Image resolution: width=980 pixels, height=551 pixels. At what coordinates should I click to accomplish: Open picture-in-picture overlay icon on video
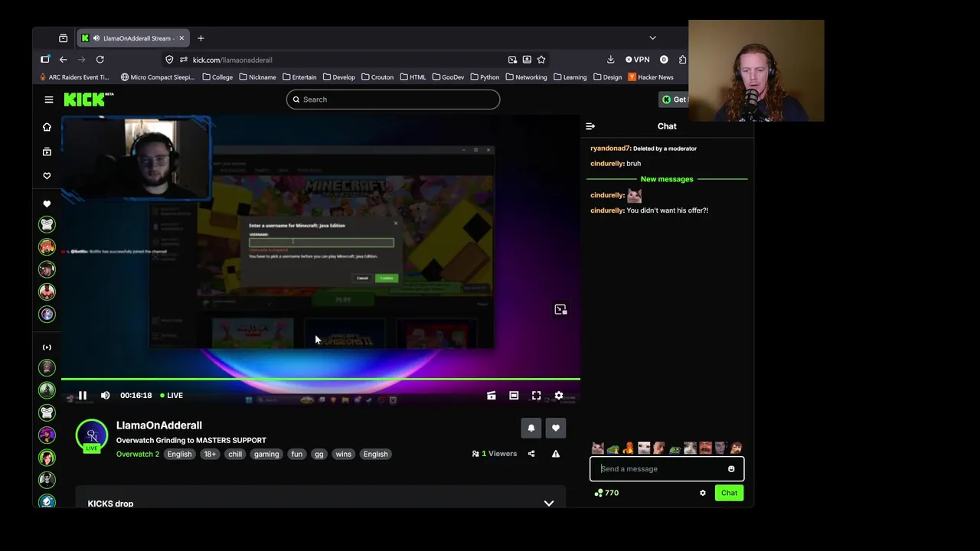coord(560,309)
